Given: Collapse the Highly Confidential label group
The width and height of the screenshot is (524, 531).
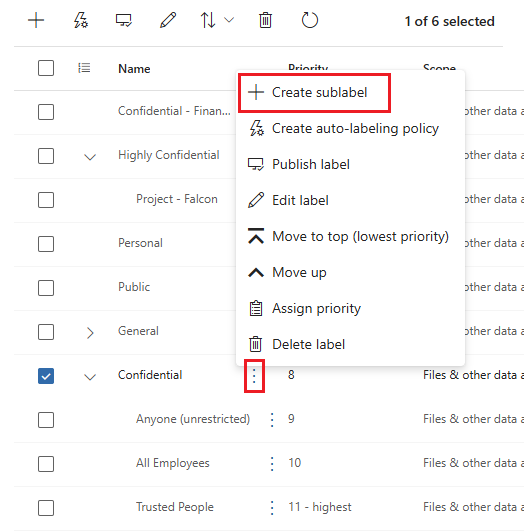Looking at the screenshot, I should tap(90, 157).
